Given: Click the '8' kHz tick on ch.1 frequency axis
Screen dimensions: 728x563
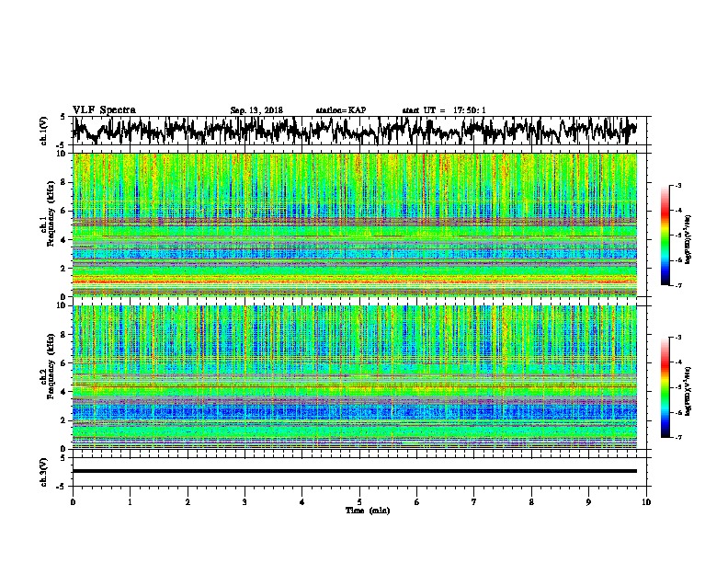Looking at the screenshot, I should coord(64,182).
